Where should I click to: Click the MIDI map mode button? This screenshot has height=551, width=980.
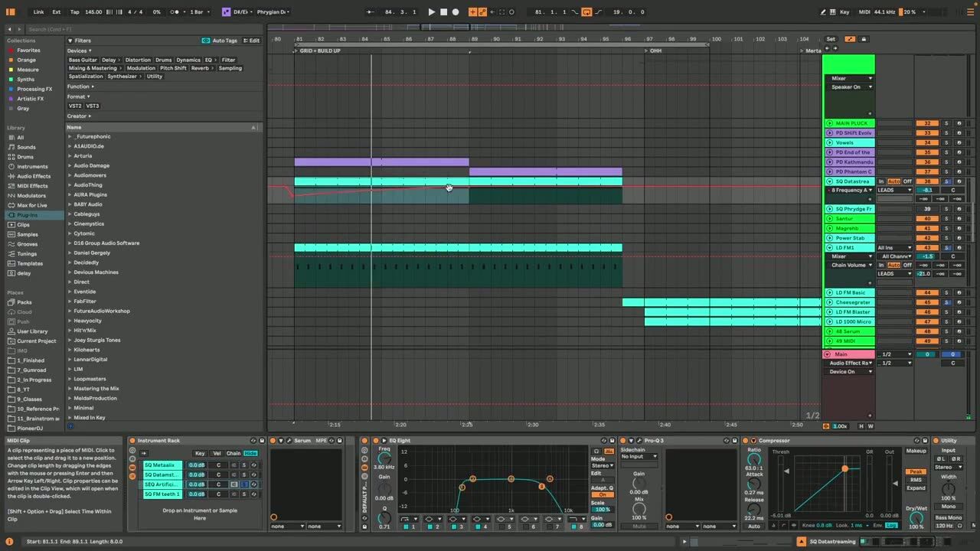point(864,12)
